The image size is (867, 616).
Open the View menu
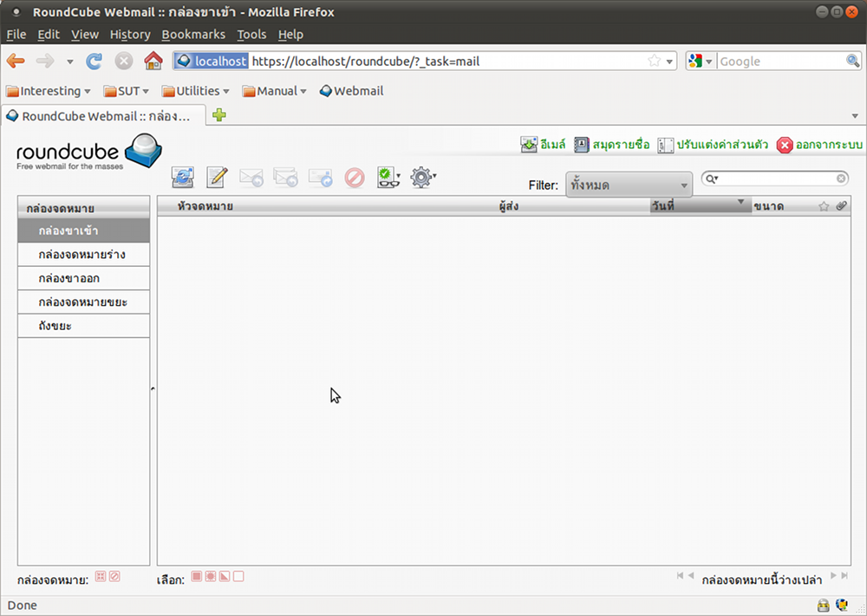(85, 35)
